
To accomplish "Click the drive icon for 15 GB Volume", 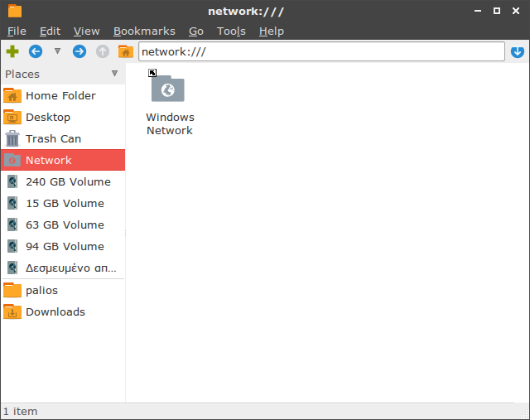I will [12, 203].
